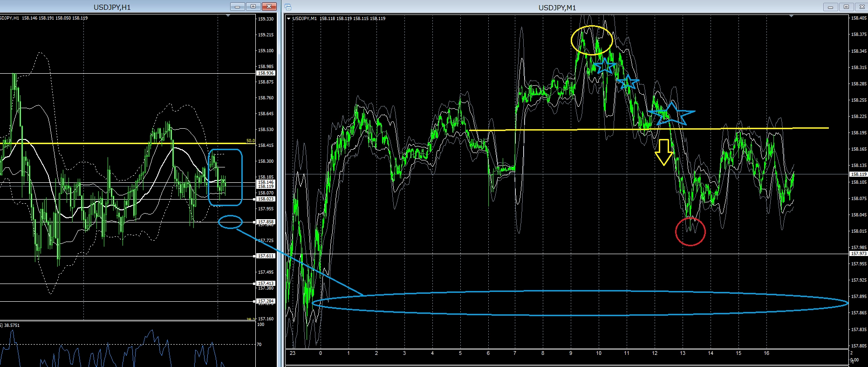Click the 38.5751 oscillator value readout

(11, 325)
